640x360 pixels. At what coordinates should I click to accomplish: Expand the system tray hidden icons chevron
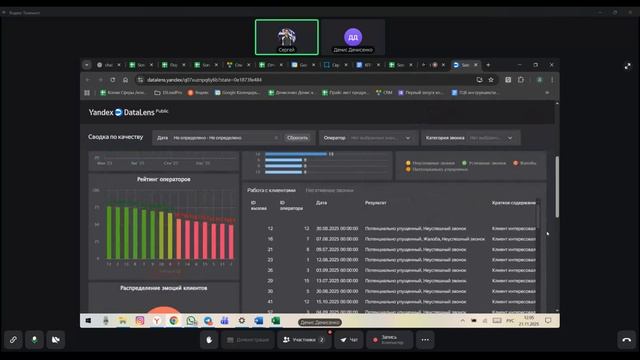click(x=462, y=321)
